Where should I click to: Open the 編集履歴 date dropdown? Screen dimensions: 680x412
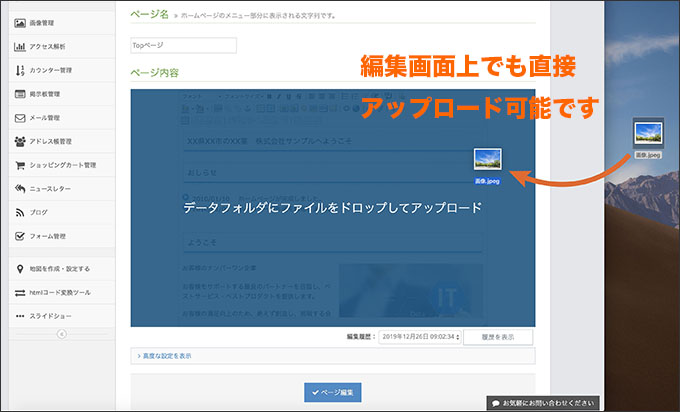(x=419, y=337)
